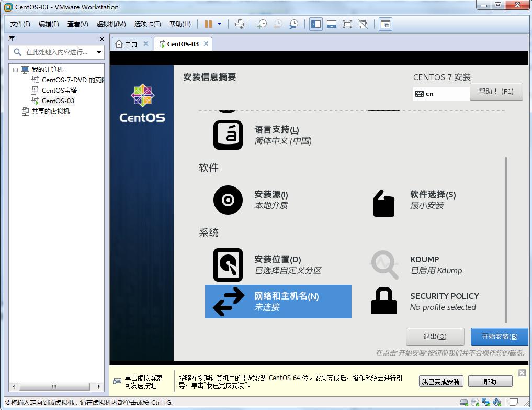This screenshot has height=410, width=532.
Task: Click the library search input field
Action: pos(56,52)
